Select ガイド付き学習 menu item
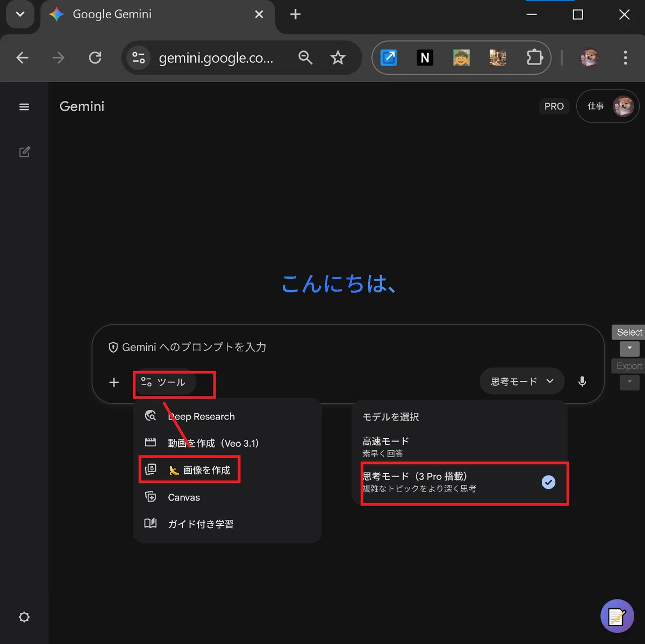 [x=227, y=524]
